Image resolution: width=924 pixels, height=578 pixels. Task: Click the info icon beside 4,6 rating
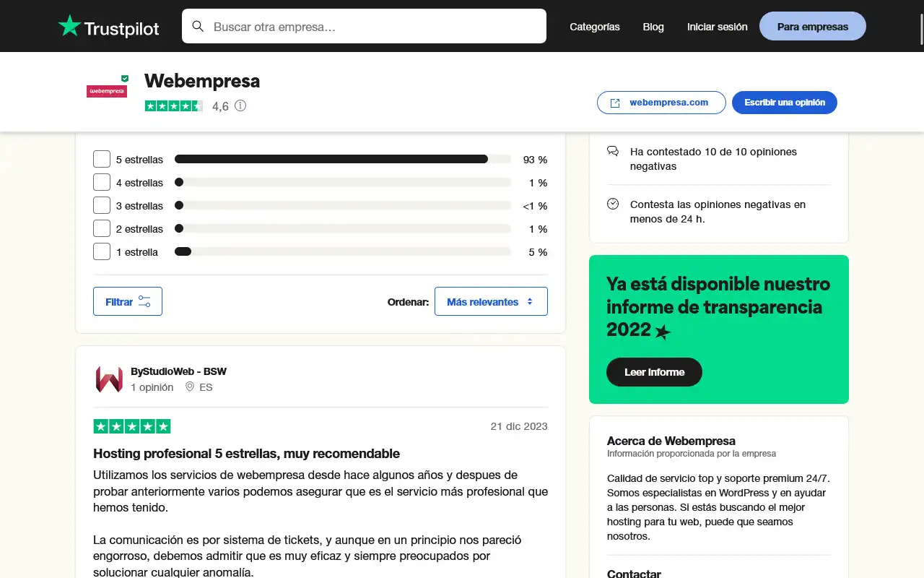[x=240, y=105]
